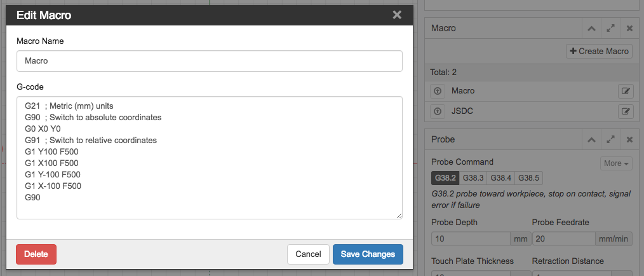
Task: Collapse the Macro widget with the chevron
Action: 591,29
